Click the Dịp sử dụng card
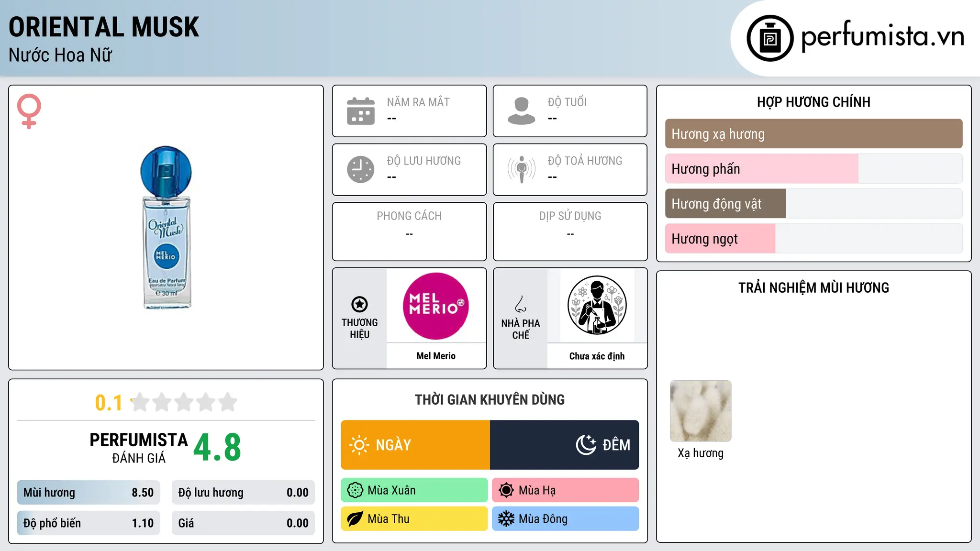 [x=570, y=231]
